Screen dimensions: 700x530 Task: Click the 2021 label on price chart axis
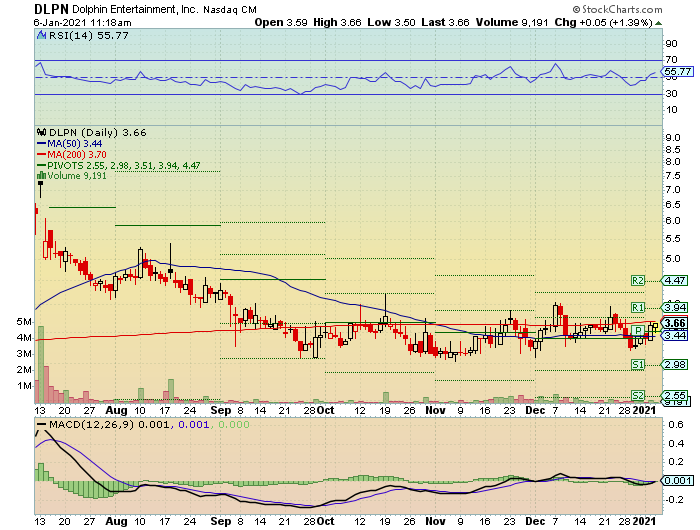(645, 410)
